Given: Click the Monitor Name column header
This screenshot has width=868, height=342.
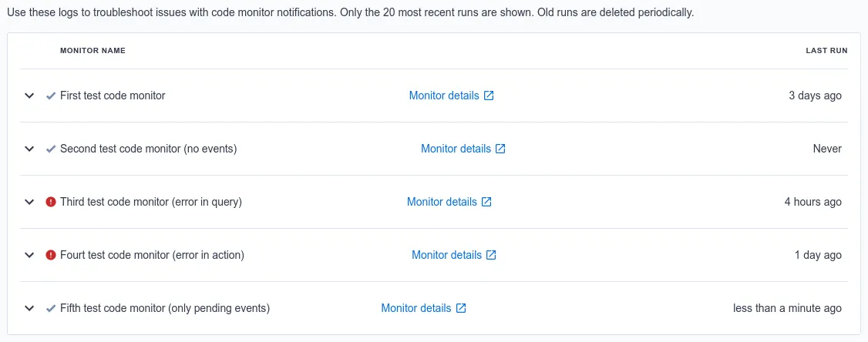Looking at the screenshot, I should 93,50.
